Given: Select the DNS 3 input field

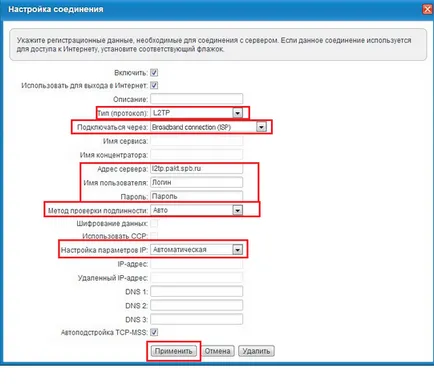Looking at the screenshot, I should [197, 319].
